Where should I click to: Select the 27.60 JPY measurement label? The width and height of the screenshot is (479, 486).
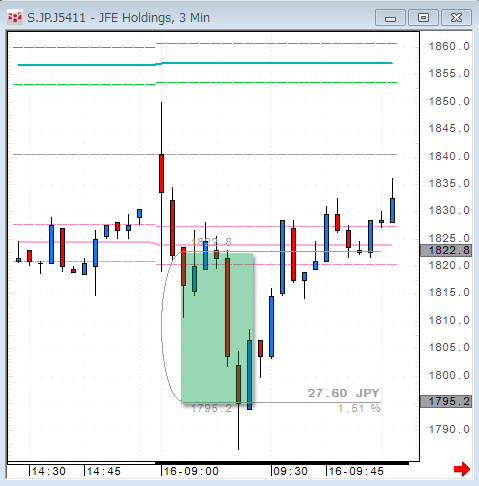[x=343, y=393]
